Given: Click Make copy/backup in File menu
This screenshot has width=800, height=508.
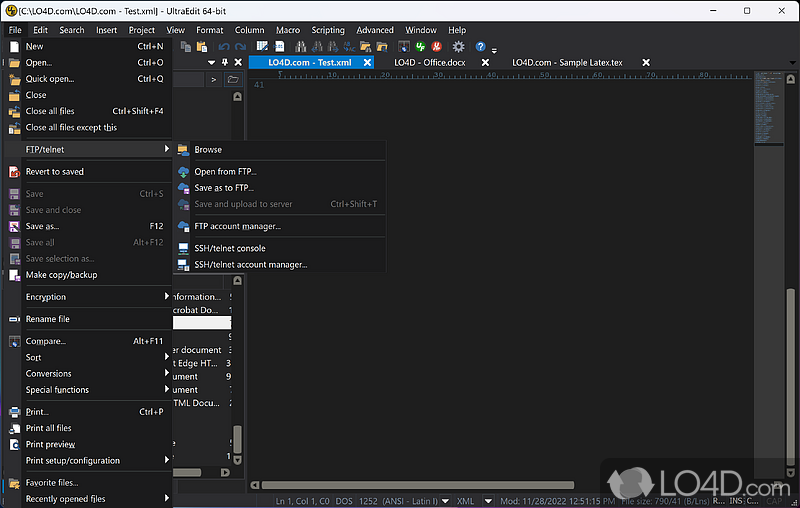Looking at the screenshot, I should tap(61, 275).
